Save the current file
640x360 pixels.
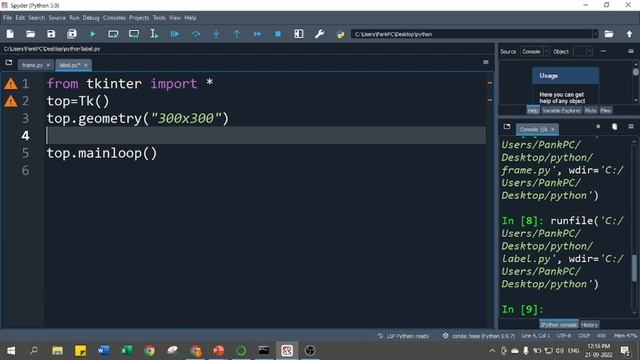point(51,34)
